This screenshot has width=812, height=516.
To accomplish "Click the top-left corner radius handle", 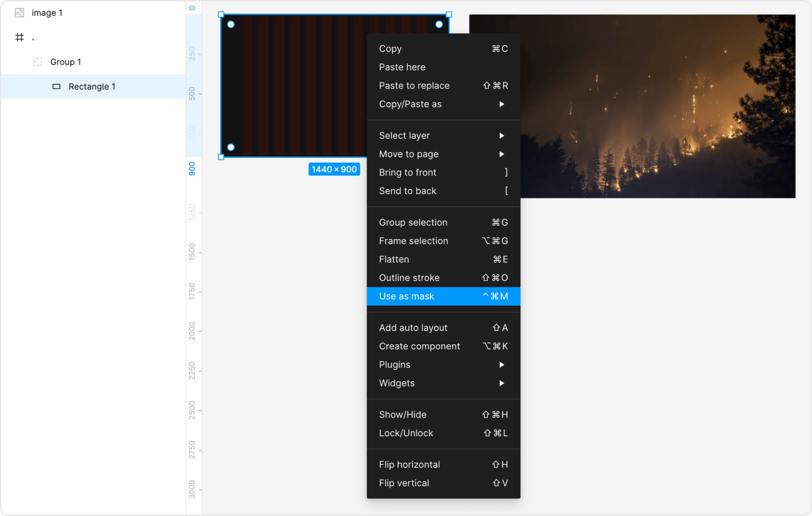I will click(231, 24).
